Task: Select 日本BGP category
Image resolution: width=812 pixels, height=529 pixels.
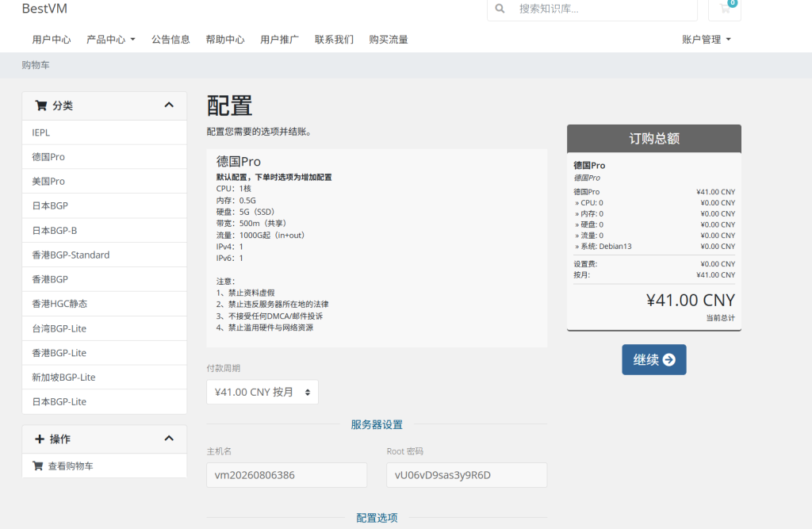Action: (x=105, y=205)
